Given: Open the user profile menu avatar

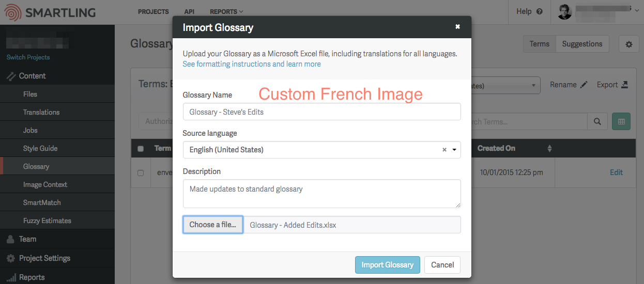Looking at the screenshot, I should coord(565,12).
